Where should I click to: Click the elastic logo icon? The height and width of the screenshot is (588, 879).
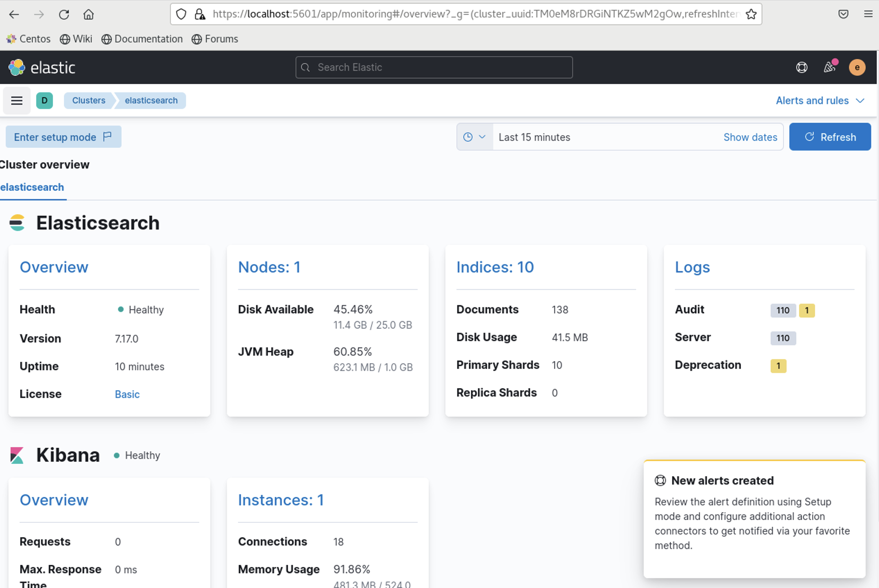(17, 68)
